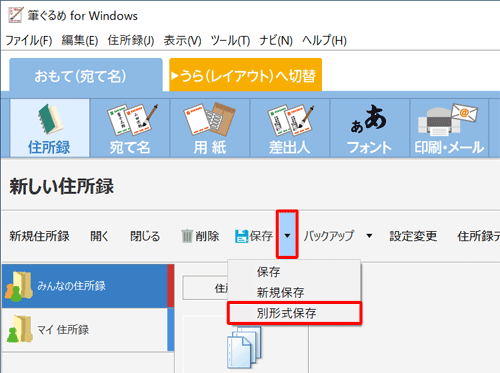Choose 別形式保存 from the dropdown menu
The width and height of the screenshot is (500, 373).
[294, 313]
